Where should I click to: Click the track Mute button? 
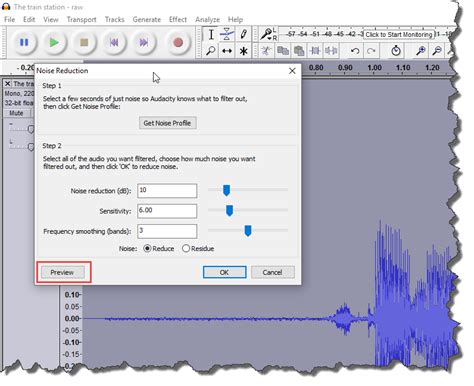click(16, 113)
